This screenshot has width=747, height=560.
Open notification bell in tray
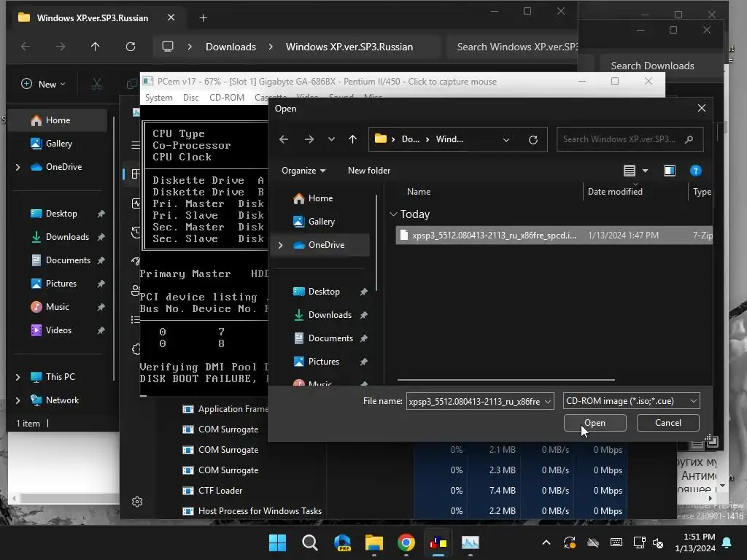[x=727, y=542]
